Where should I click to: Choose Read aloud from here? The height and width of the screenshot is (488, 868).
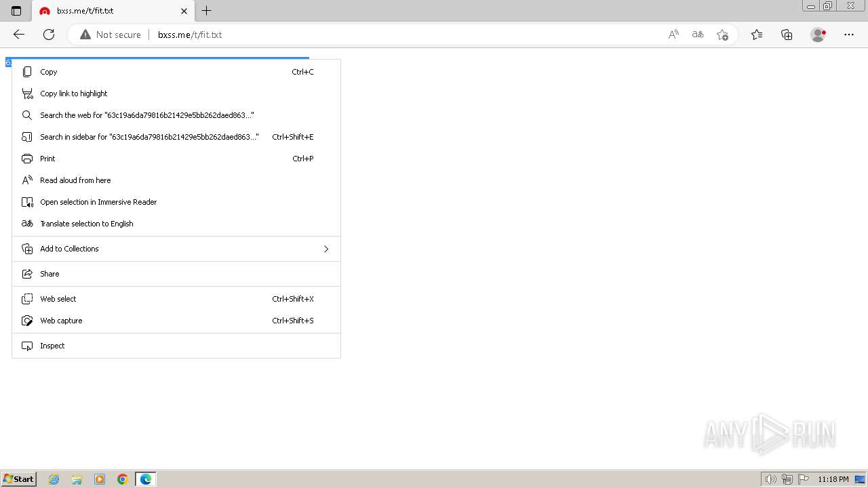click(x=176, y=180)
